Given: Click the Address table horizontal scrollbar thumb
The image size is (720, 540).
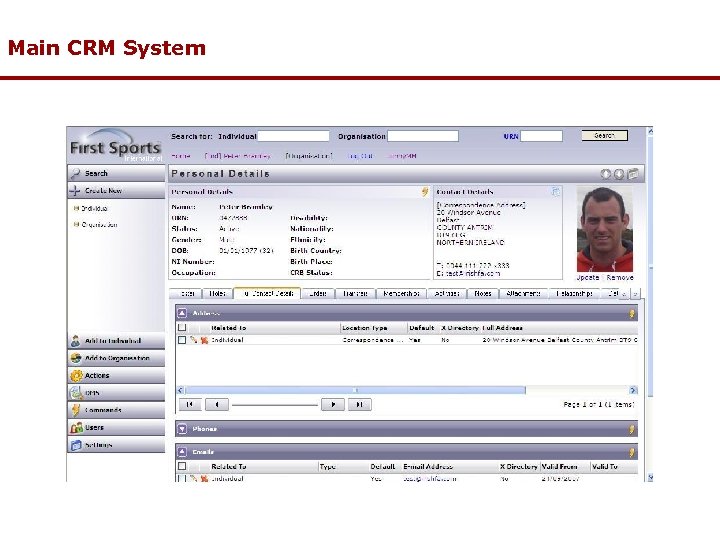Looking at the screenshot, I should coord(355,390).
